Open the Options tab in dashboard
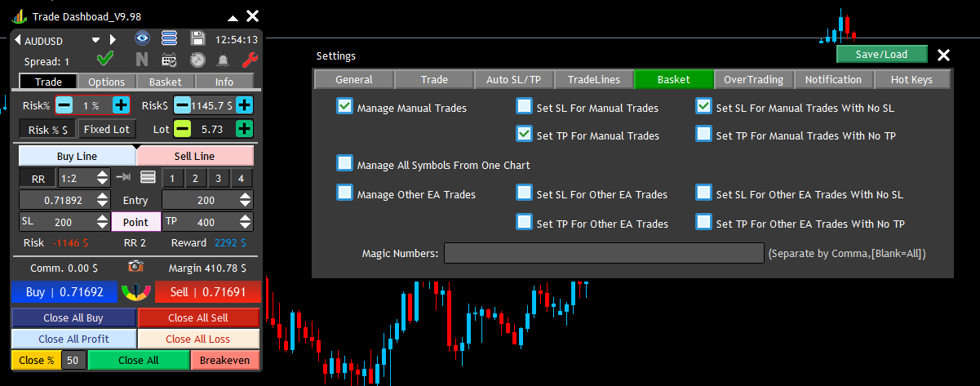980x386 pixels. click(x=107, y=82)
